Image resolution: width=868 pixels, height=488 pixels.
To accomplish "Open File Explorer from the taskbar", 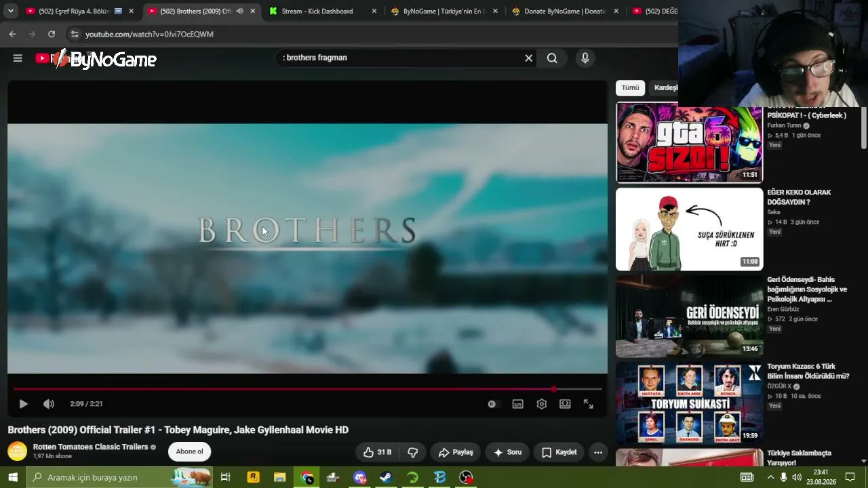I will coord(279,477).
